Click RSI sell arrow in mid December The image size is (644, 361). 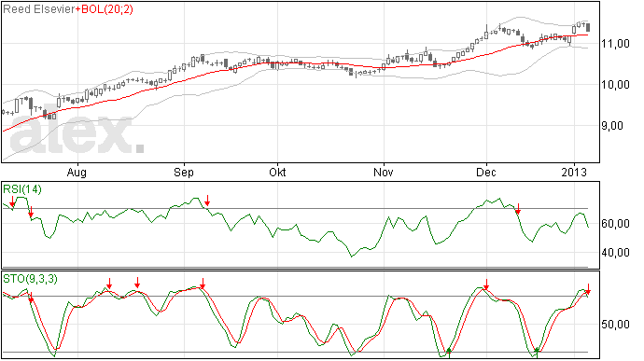tap(518, 209)
